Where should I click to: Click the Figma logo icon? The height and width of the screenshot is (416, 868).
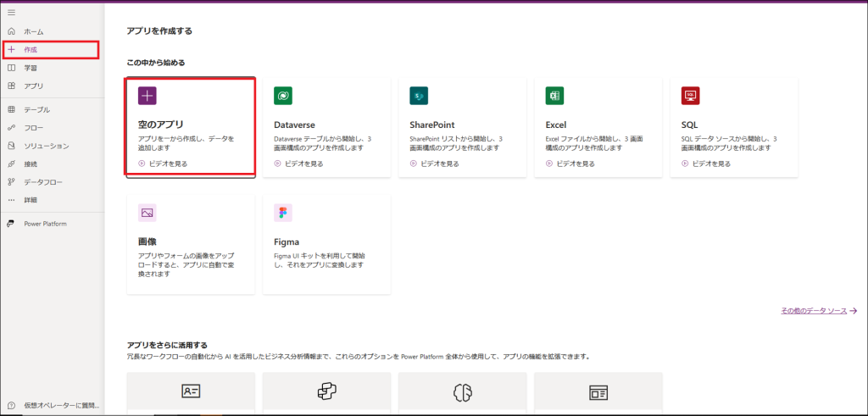click(283, 213)
